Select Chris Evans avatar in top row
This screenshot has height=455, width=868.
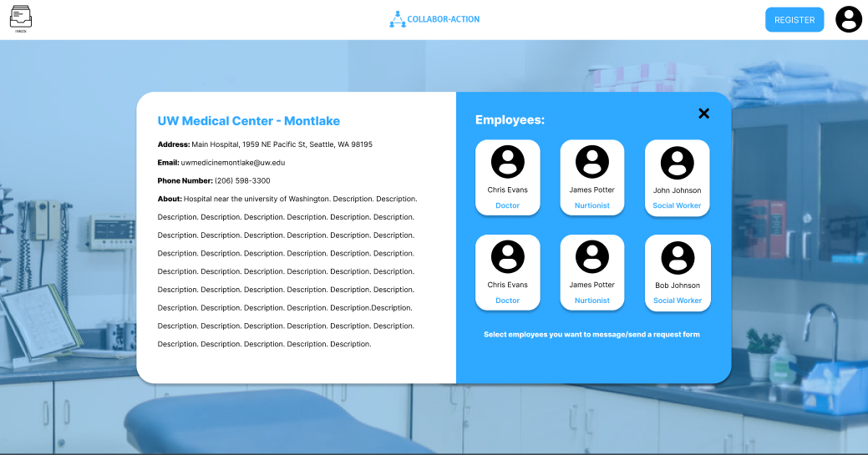(x=508, y=162)
